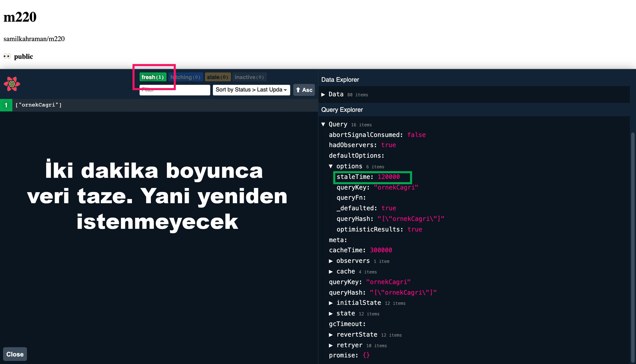
Task: Click the eyes emoji beside public
Action: (x=7, y=56)
